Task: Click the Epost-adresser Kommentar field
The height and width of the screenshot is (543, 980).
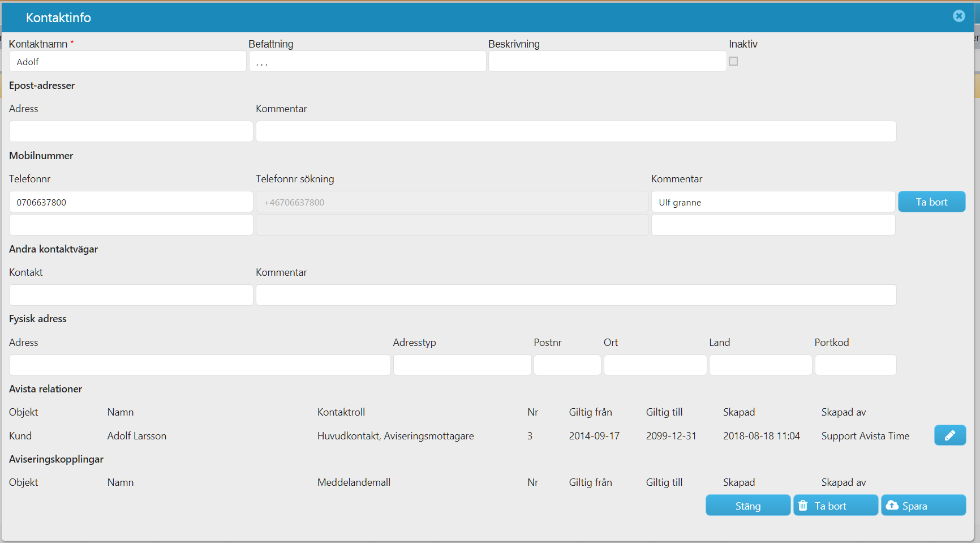Action: click(576, 131)
